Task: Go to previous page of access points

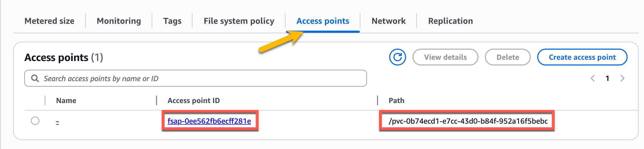Action: point(593,78)
